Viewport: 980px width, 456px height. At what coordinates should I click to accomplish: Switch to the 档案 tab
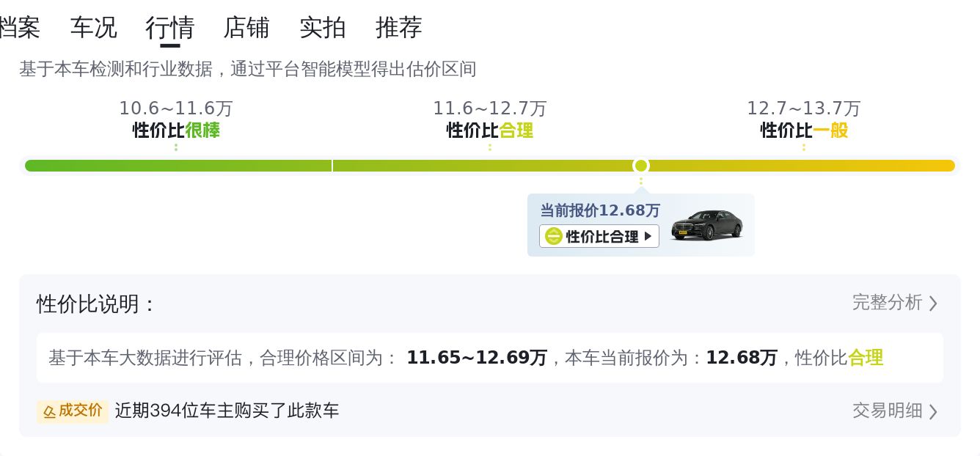tap(19, 28)
